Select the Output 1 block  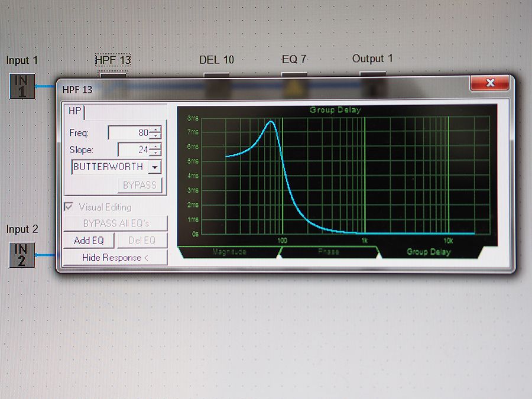(x=372, y=74)
